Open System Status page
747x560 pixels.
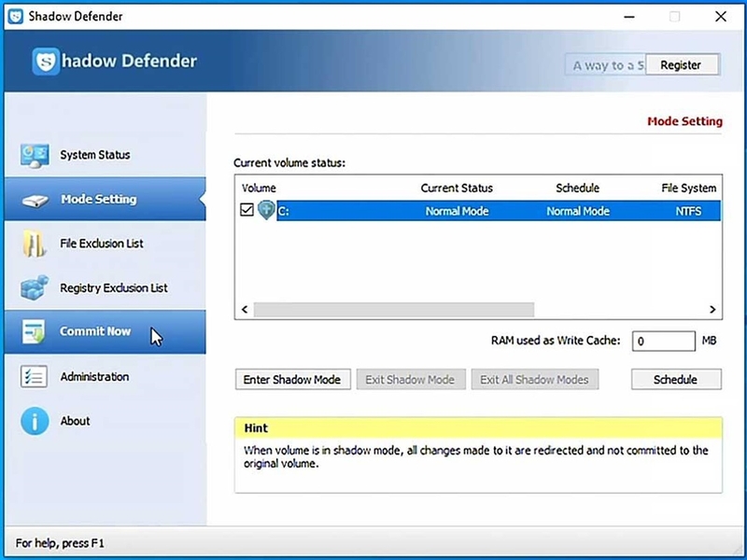click(x=106, y=155)
